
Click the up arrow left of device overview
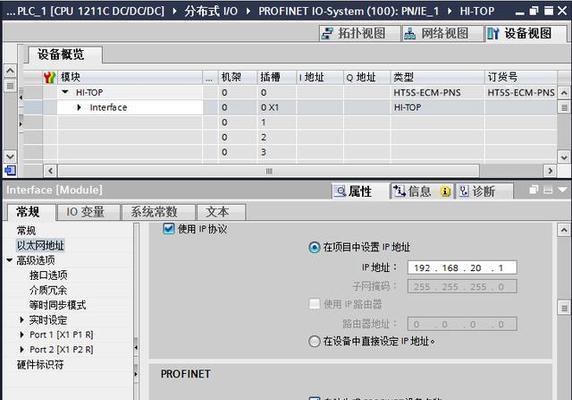pyautogui.click(x=10, y=70)
